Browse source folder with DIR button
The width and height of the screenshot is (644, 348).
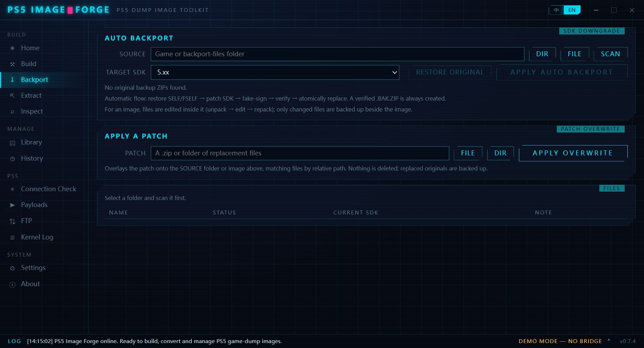(542, 54)
